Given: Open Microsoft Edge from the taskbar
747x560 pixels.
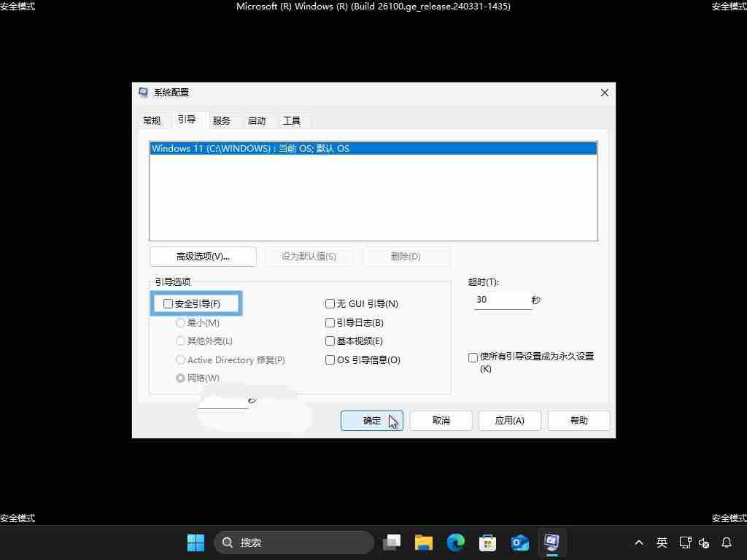Looking at the screenshot, I should click(x=454, y=542).
